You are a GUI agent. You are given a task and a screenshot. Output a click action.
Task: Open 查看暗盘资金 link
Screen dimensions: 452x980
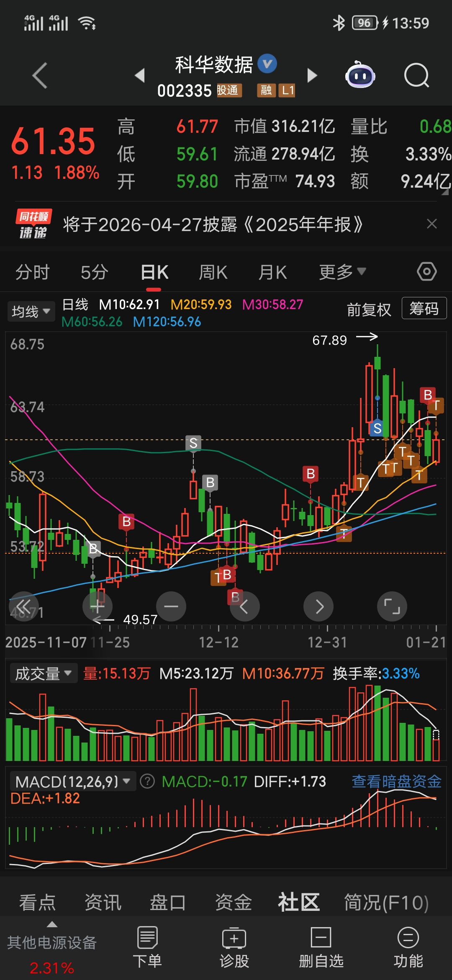tap(396, 781)
